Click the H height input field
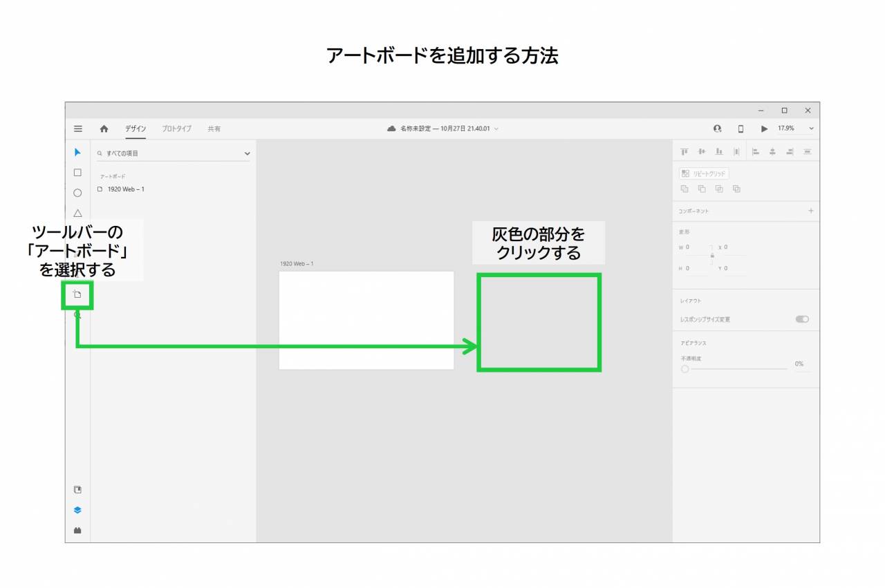This screenshot has height=588, width=885. [x=697, y=268]
